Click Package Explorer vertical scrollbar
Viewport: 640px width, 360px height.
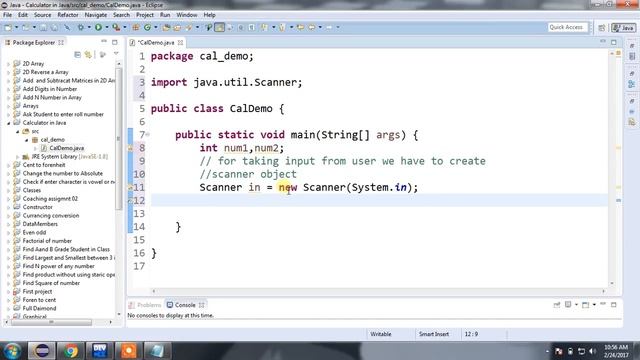coord(119,139)
